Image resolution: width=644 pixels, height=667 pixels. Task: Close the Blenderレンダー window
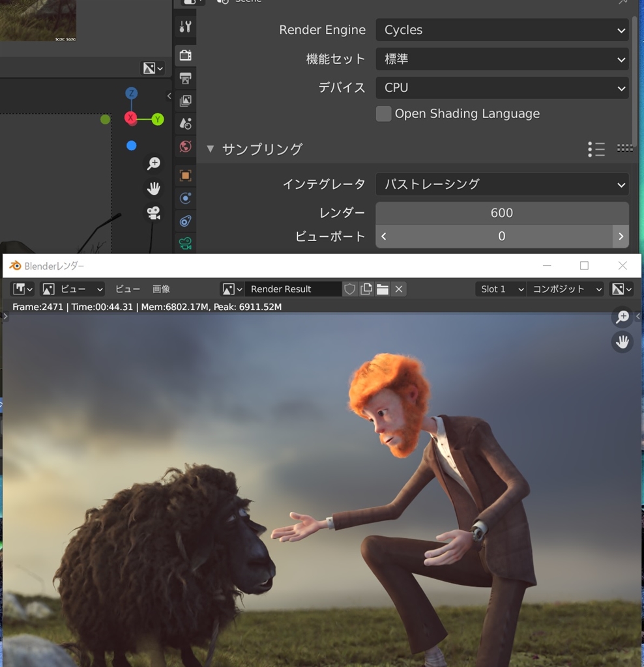coord(622,266)
